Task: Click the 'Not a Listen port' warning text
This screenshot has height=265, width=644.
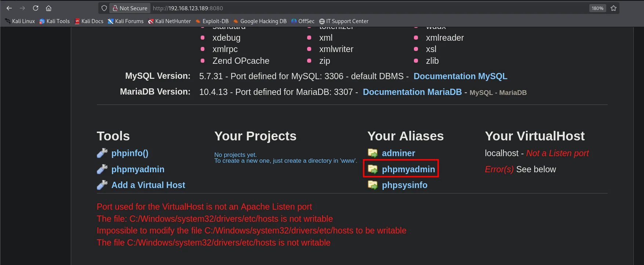Action: coord(557,153)
